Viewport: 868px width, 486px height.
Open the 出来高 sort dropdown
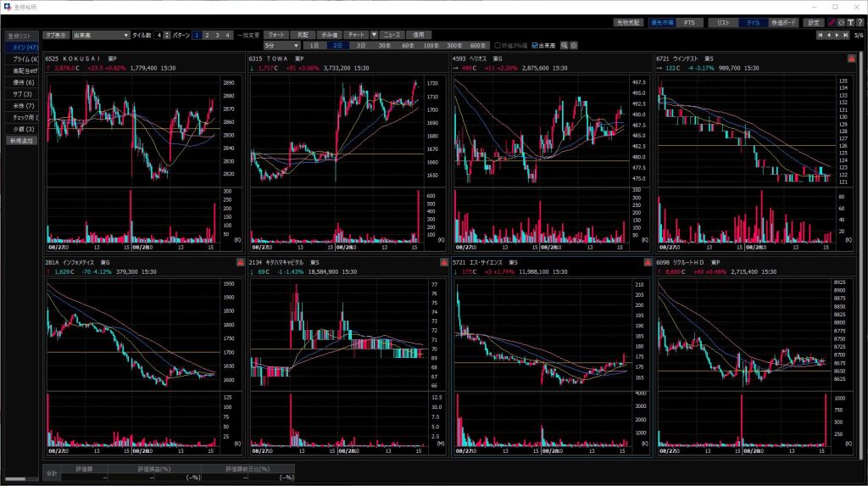(x=125, y=35)
